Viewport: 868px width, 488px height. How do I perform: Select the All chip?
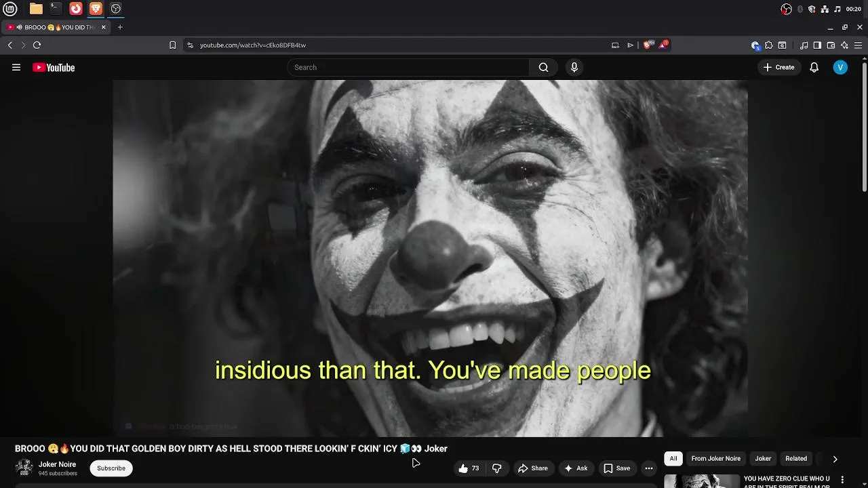tap(673, 459)
